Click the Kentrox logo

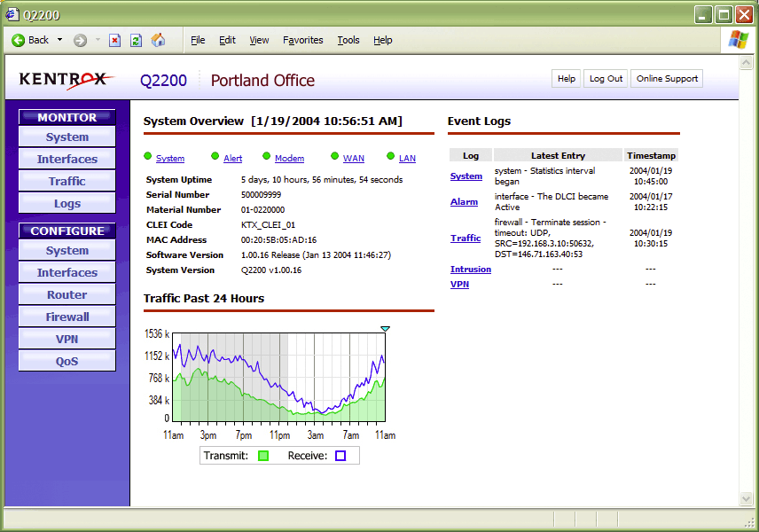click(62, 80)
